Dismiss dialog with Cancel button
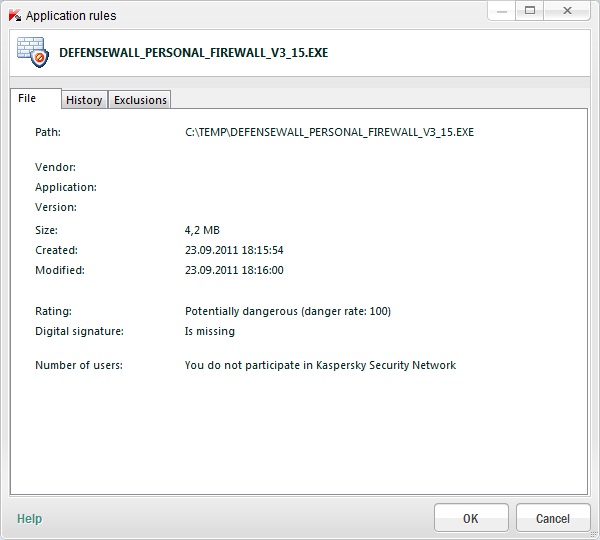Screen dimensions: 600x540 (553, 518)
